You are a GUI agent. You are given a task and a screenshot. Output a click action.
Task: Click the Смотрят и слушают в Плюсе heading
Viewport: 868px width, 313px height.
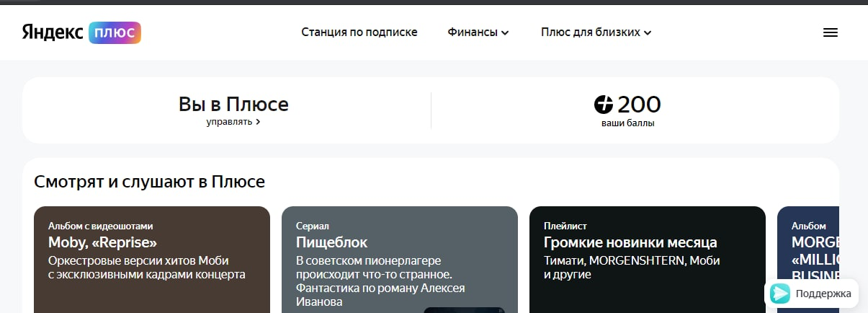point(149,182)
